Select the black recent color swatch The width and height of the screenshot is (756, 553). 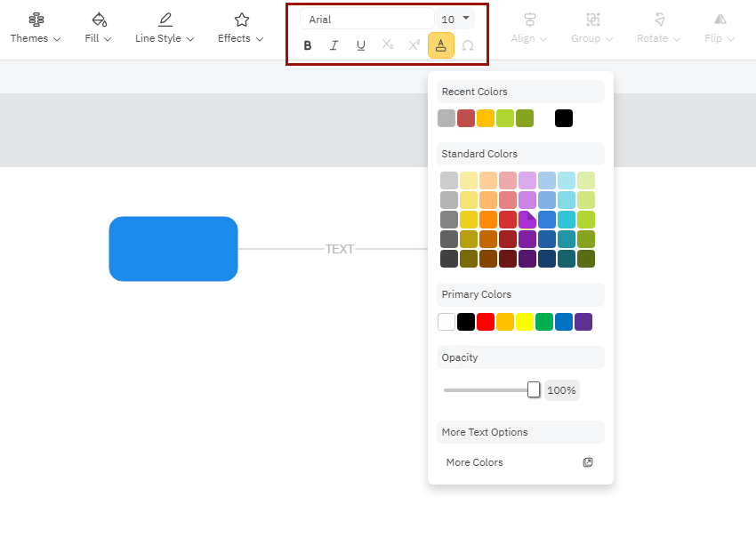(x=564, y=118)
